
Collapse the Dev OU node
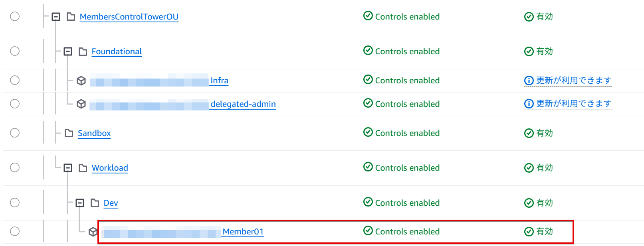(x=80, y=203)
